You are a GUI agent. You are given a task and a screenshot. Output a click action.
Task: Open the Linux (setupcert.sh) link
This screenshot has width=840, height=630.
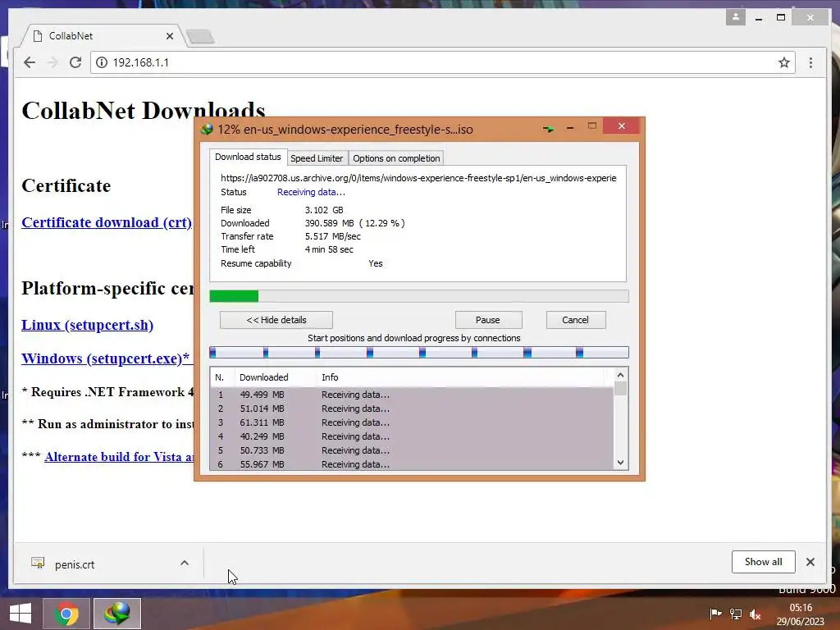tap(87, 325)
